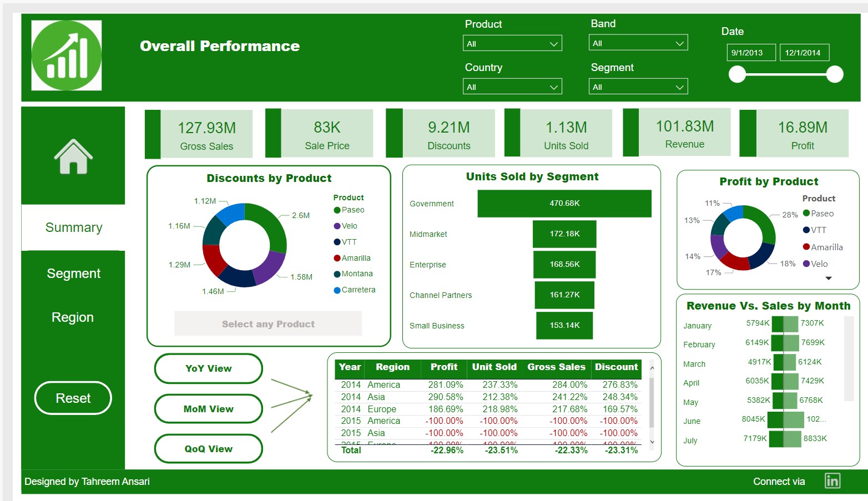Click the Velo legend dot in Profit by Product
This screenshot has height=501, width=868.
click(x=806, y=264)
